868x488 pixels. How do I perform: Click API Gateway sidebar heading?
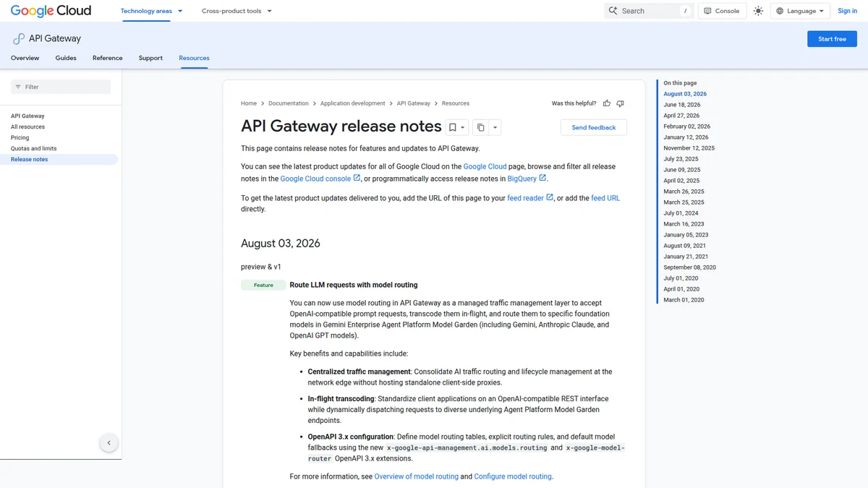pos(27,116)
